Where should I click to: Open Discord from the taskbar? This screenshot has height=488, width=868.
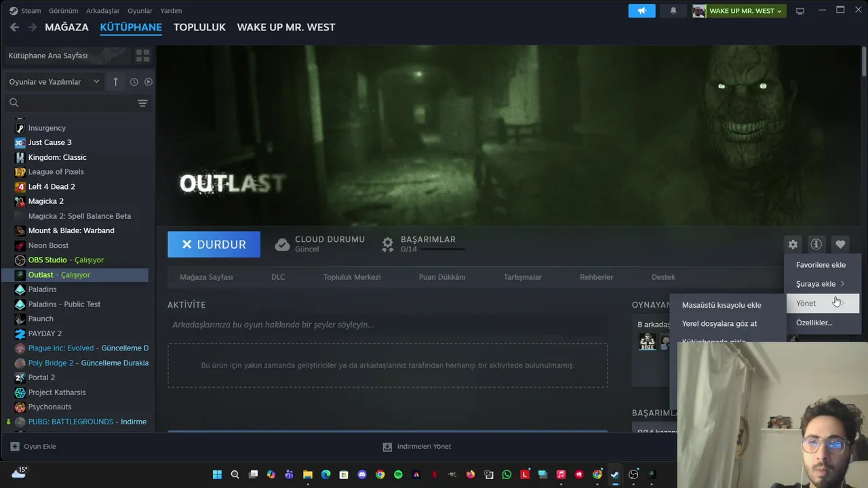pos(362,474)
